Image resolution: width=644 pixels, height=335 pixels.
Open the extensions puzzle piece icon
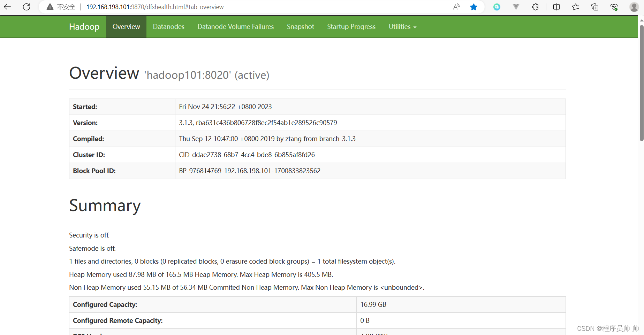click(535, 7)
